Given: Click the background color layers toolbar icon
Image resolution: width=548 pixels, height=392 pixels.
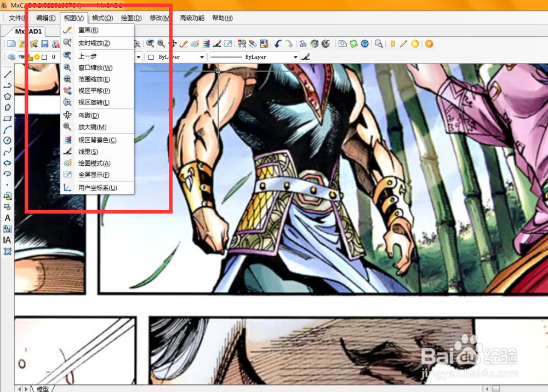Looking at the screenshot, I should click(206, 44).
